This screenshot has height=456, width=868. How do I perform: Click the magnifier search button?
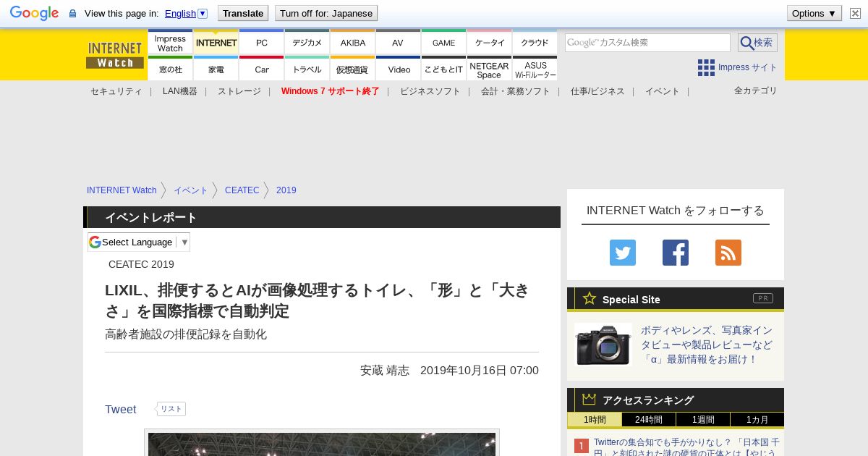[x=757, y=43]
